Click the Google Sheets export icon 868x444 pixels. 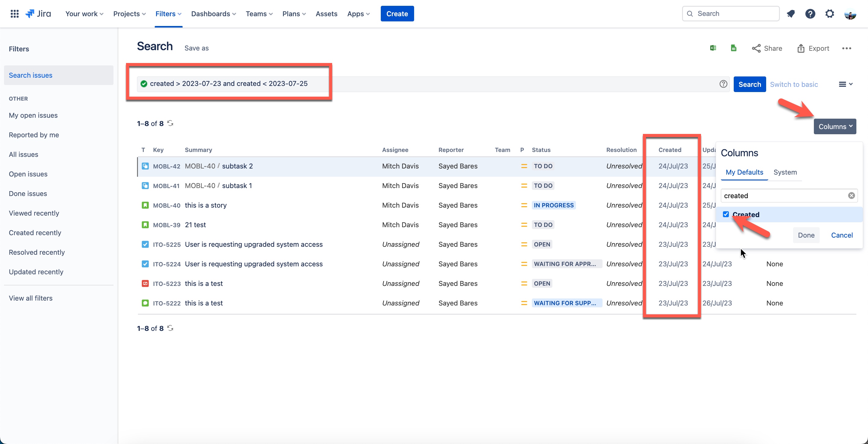(x=733, y=48)
